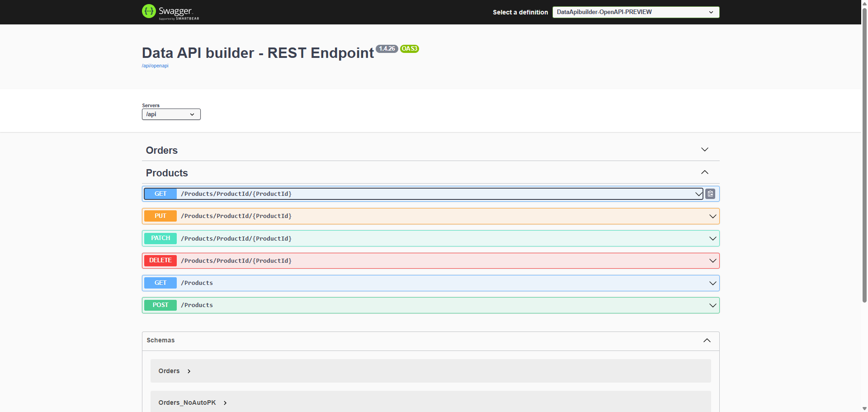Viewport: 868px width, 412px height.
Task: Expand the DELETE ProductId operation chevron
Action: (x=712, y=261)
